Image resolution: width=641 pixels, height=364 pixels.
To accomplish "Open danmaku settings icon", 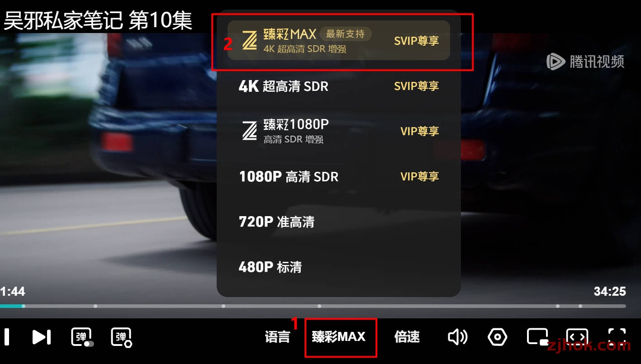I will click(x=121, y=337).
